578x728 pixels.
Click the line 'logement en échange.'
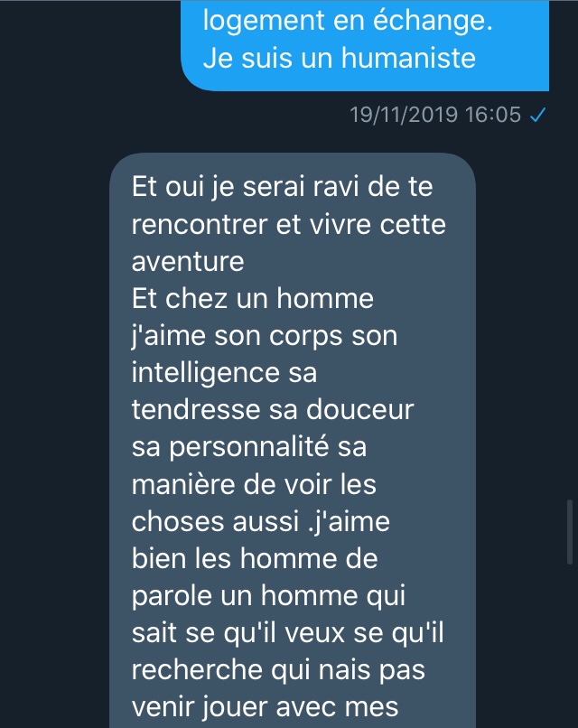coord(348,21)
